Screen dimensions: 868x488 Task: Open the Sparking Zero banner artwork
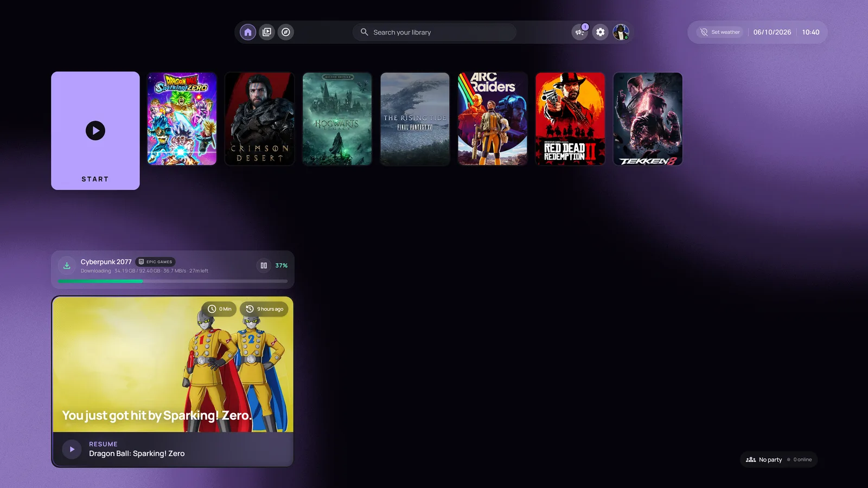click(173, 364)
